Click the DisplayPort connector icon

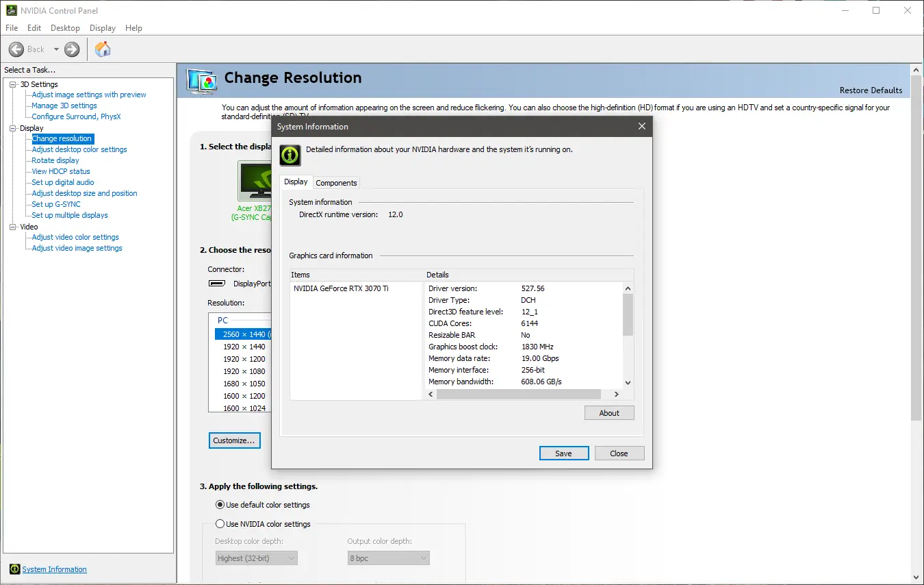coord(217,284)
